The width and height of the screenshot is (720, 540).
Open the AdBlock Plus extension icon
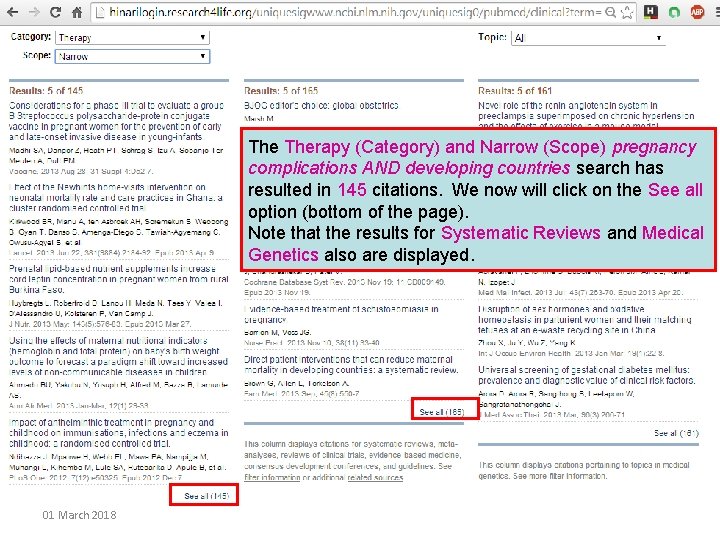click(x=697, y=12)
